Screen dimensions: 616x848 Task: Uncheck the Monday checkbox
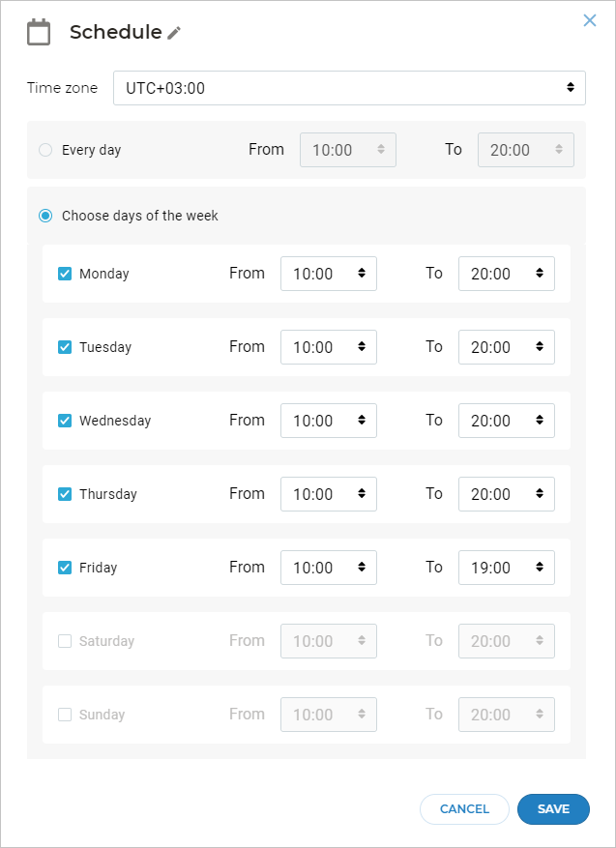click(x=65, y=274)
